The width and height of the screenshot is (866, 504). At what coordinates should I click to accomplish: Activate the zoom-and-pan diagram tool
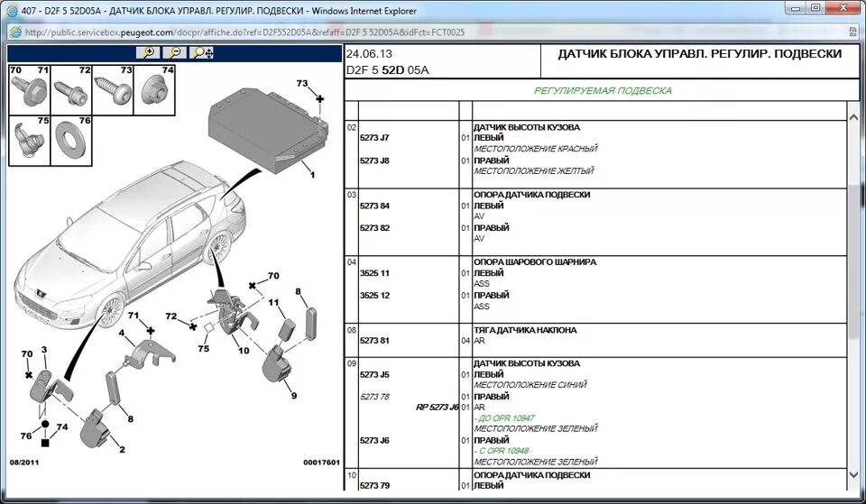click(201, 52)
